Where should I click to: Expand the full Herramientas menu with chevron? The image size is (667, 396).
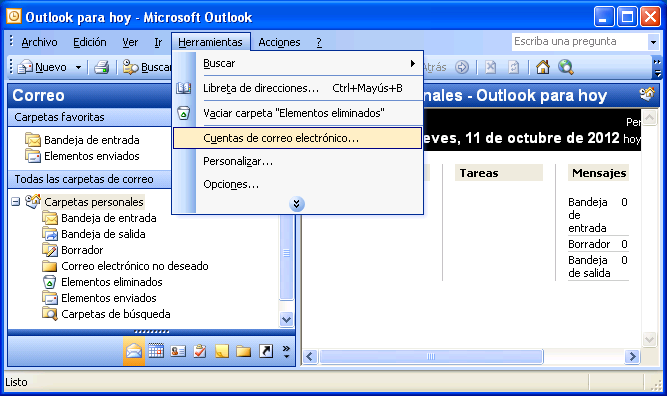(x=296, y=204)
